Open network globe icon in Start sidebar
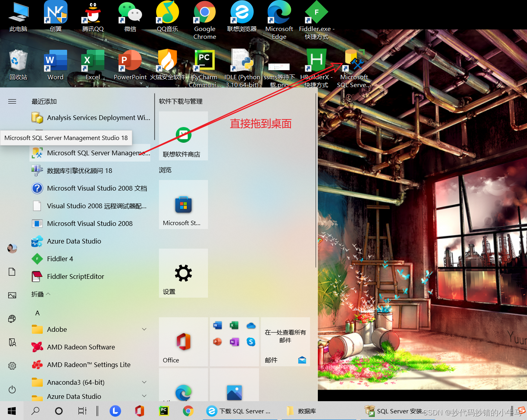 [x=12, y=319]
